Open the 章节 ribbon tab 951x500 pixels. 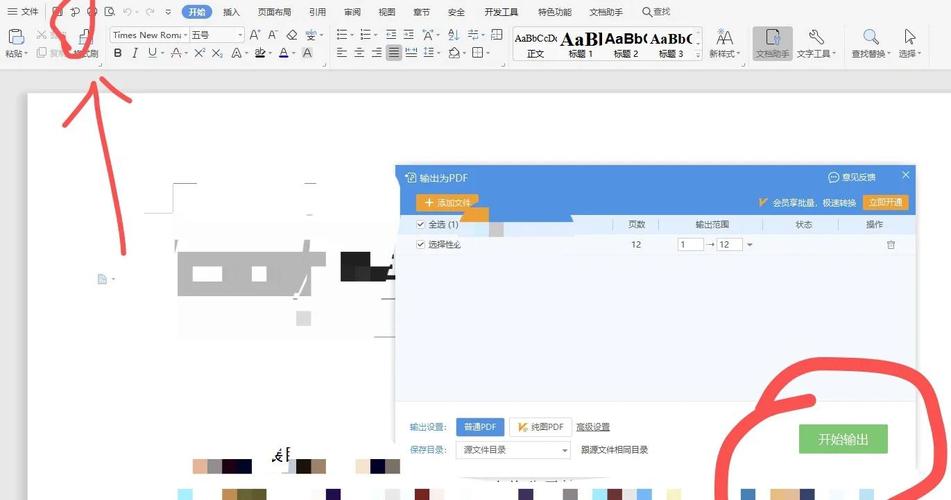(x=421, y=12)
